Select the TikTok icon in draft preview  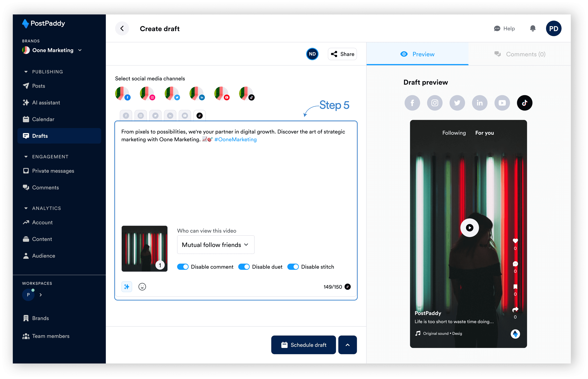click(525, 103)
